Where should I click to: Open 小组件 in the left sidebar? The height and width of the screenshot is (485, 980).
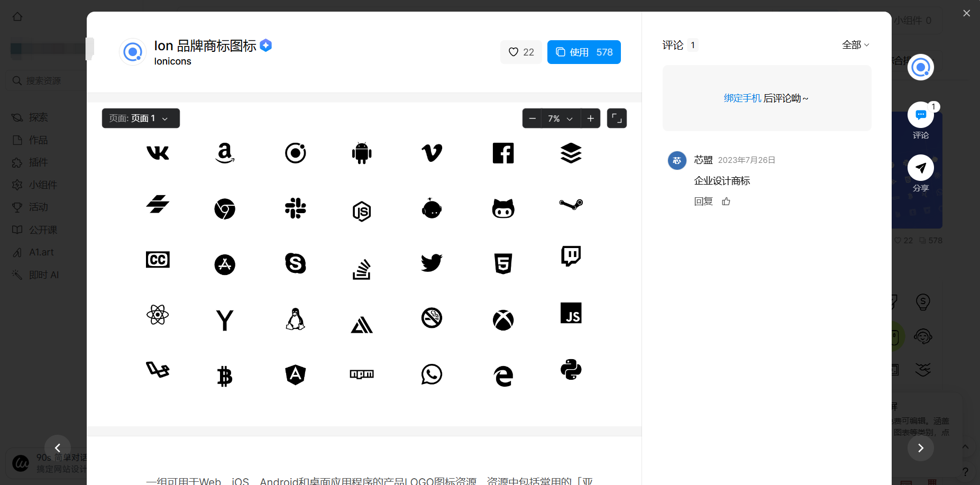(43, 185)
